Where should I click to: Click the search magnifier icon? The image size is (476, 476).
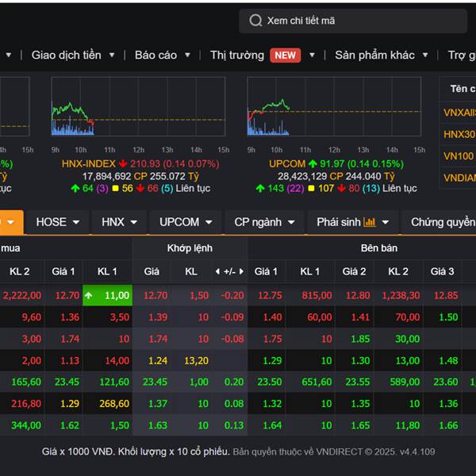pos(255,21)
